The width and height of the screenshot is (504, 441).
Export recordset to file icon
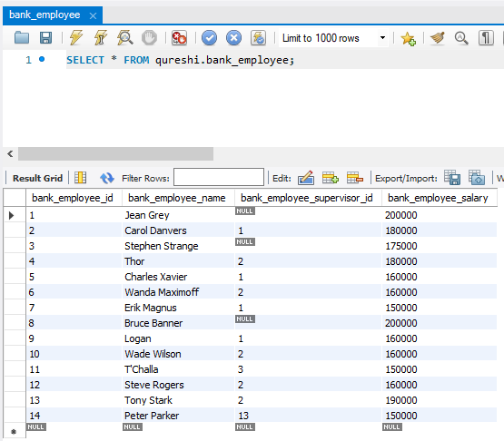coord(452,178)
